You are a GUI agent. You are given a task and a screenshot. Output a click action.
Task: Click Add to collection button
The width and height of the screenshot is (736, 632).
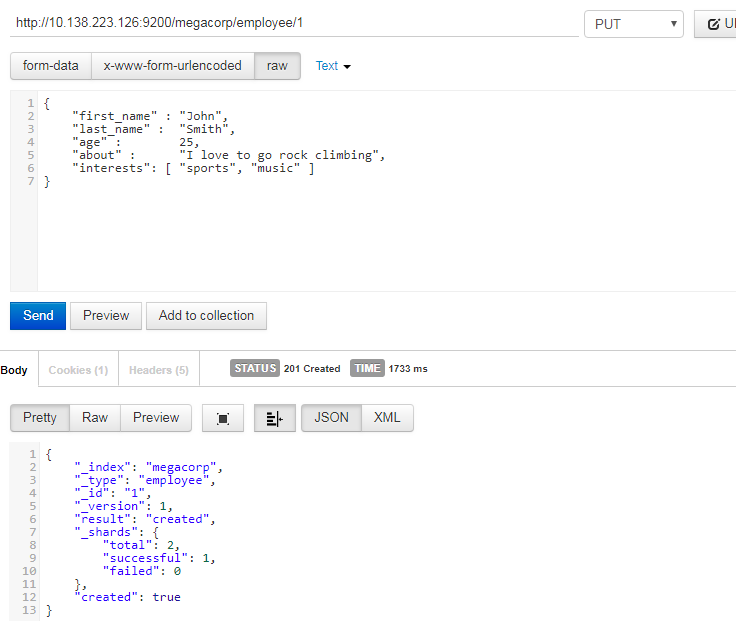coord(206,316)
